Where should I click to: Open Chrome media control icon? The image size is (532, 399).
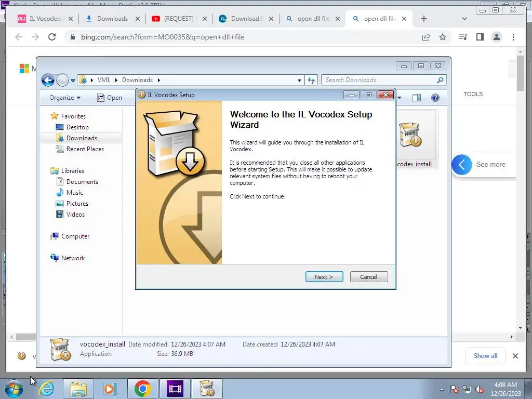coord(463,37)
